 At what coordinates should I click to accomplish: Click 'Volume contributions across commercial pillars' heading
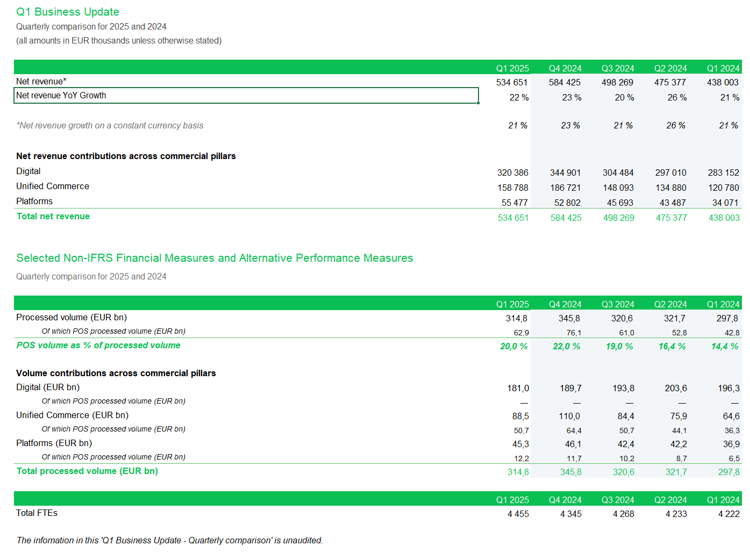[x=116, y=374]
